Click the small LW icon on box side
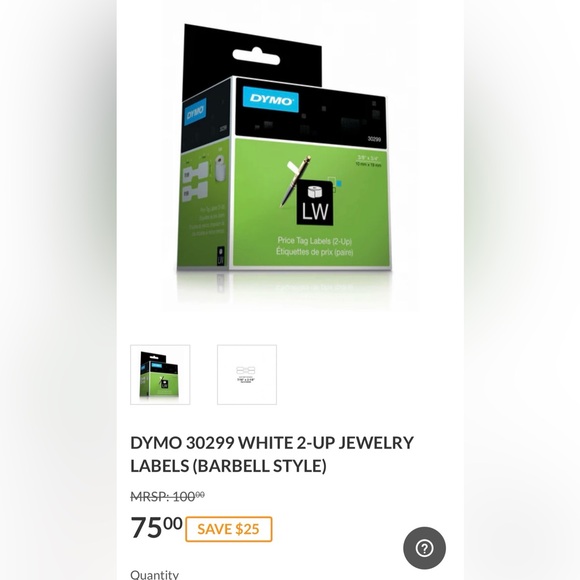580x580 pixels. click(x=220, y=256)
